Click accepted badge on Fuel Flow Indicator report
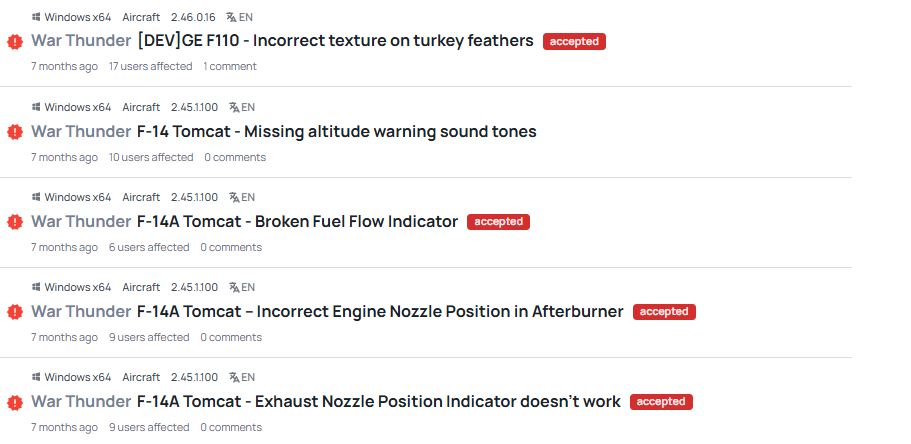Screen dimensions: 911x444 click(498, 221)
